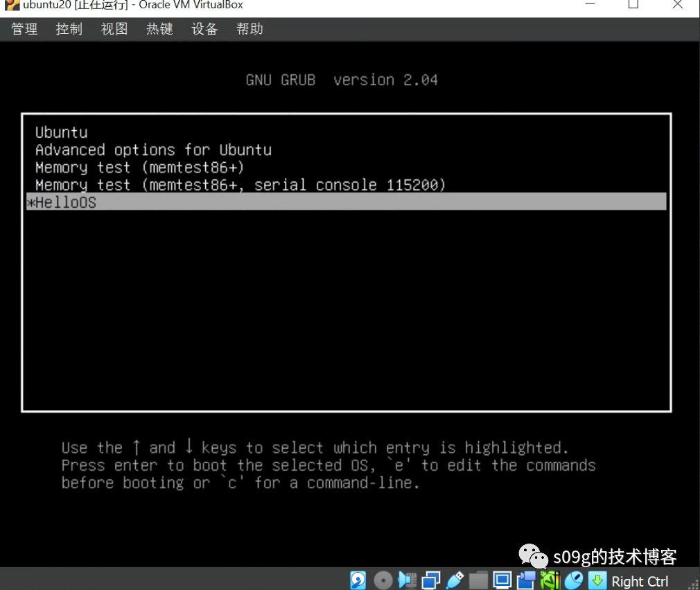Select memtest86+ serial console 115200 entry

click(x=347, y=185)
